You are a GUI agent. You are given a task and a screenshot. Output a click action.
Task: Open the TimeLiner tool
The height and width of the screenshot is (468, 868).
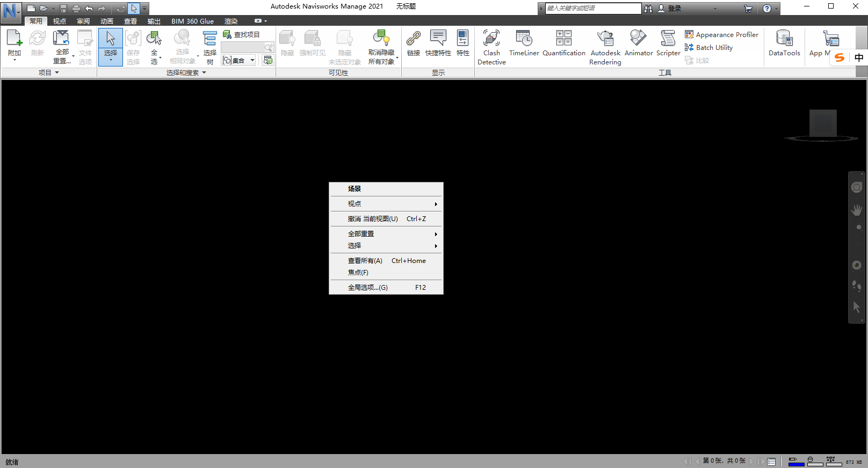coord(524,43)
